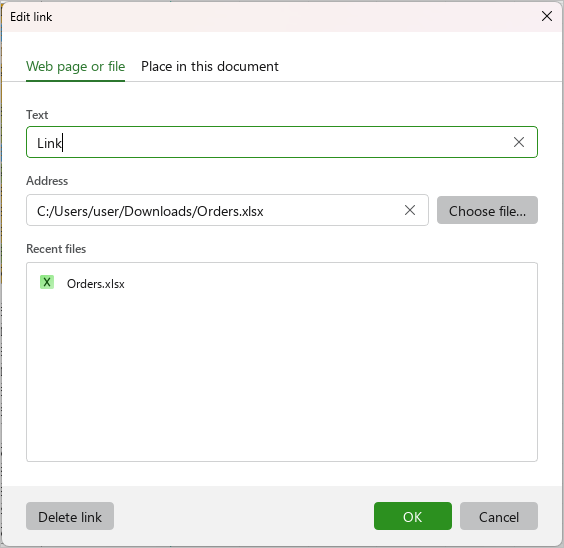This screenshot has height=548, width=564.
Task: Close the Edit link dialog
Action: click(547, 16)
